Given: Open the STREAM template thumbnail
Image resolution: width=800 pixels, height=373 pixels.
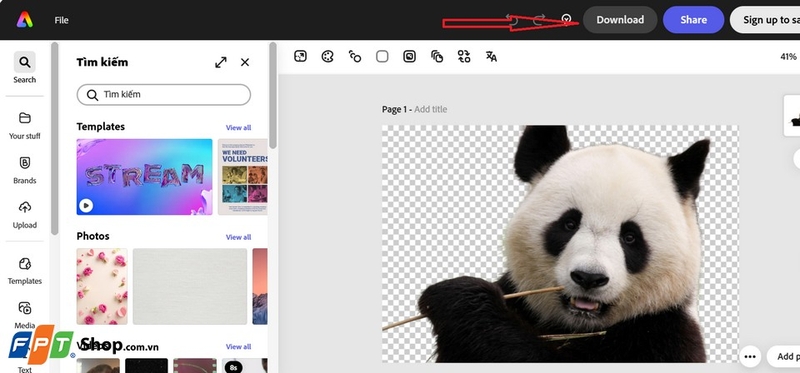Looking at the screenshot, I should tap(144, 177).
